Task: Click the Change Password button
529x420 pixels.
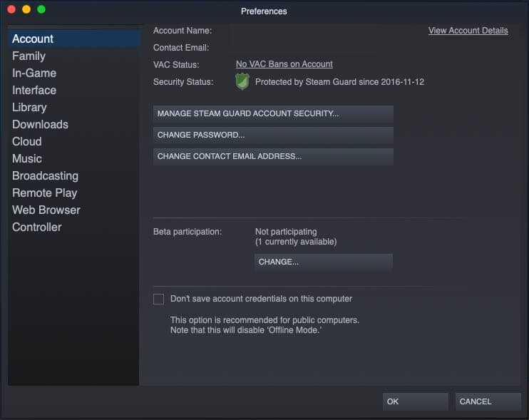Action: click(273, 135)
